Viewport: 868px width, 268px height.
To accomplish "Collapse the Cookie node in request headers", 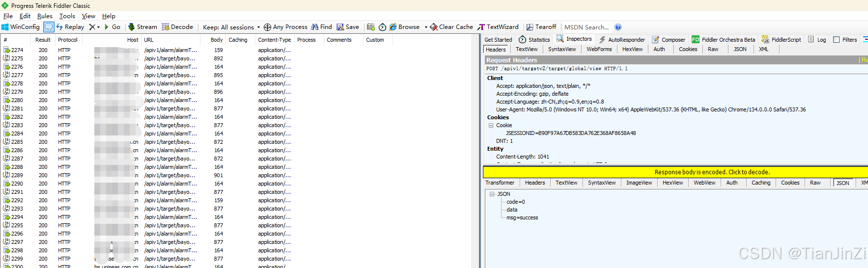I will (x=491, y=126).
